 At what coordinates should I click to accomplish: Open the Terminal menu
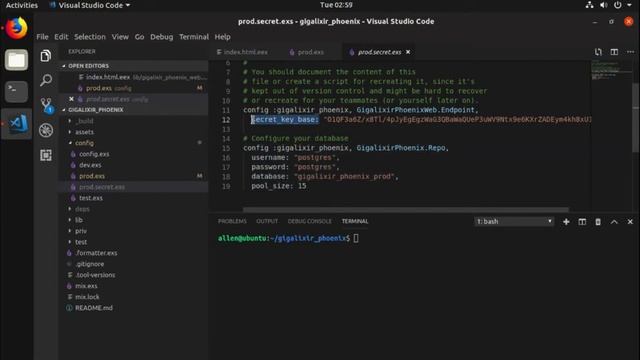(x=194, y=37)
